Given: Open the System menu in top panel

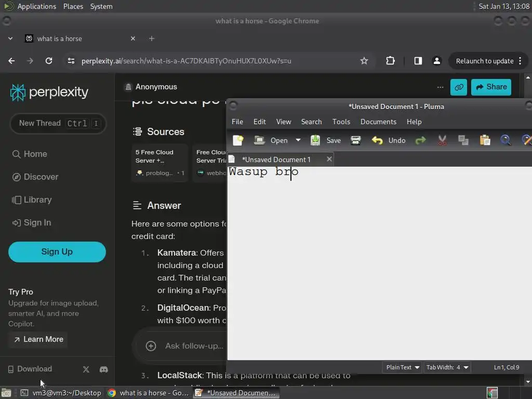Looking at the screenshot, I should pyautogui.click(x=101, y=6).
